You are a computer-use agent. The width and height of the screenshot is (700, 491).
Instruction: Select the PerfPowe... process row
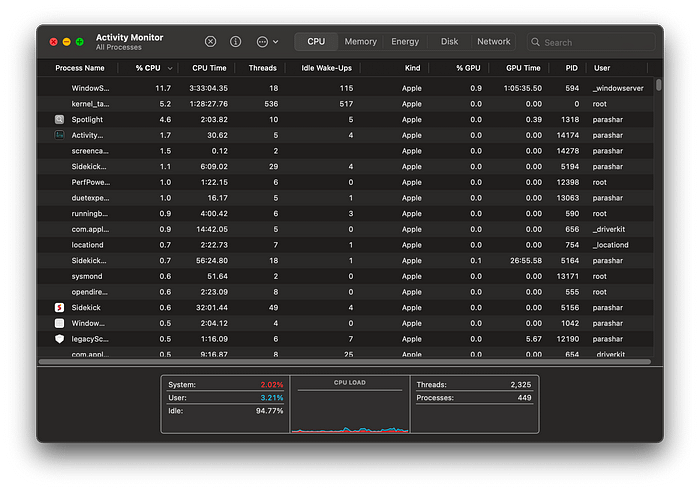pos(346,182)
